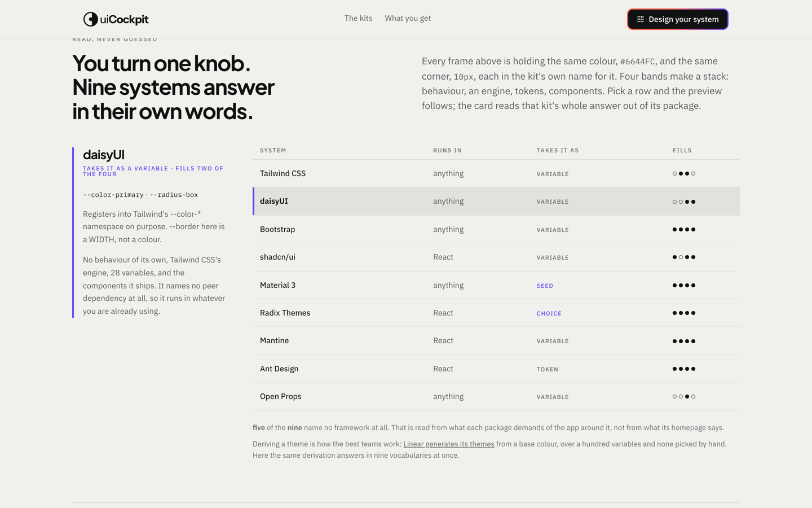Click VARIABLE in the Bootstrap row
Viewport: 812px width, 508px height.
coord(553,230)
